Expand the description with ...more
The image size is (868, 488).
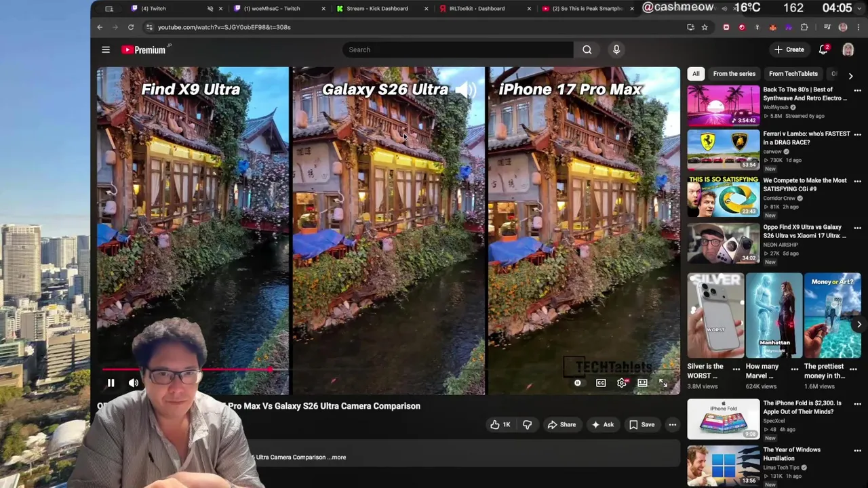pos(338,457)
